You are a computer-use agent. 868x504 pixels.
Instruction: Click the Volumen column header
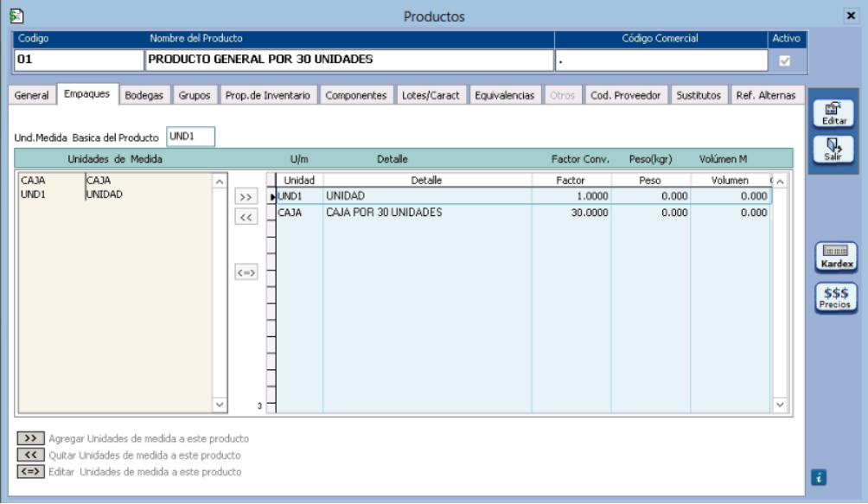coord(731,181)
